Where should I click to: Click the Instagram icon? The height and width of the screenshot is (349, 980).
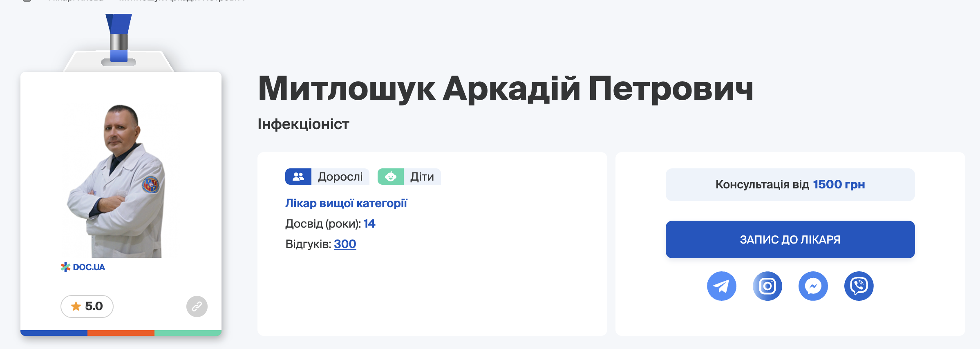pos(767,286)
